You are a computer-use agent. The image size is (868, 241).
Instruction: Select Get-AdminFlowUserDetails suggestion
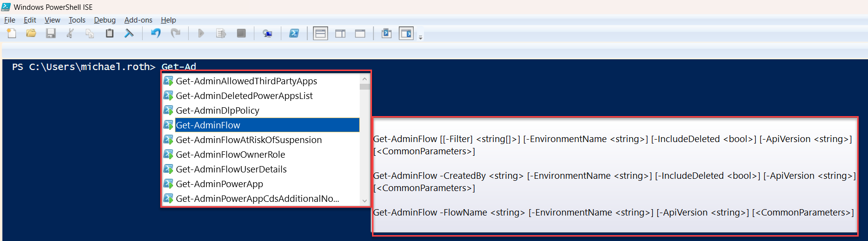tap(261, 169)
